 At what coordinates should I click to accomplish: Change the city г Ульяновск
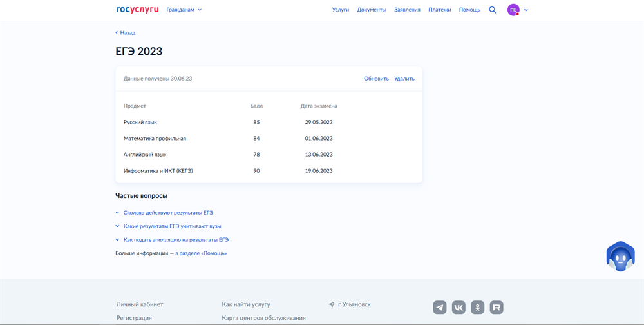tap(354, 304)
